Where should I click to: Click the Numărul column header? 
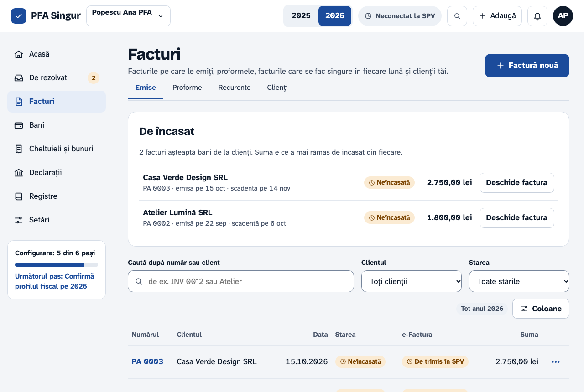(x=145, y=335)
